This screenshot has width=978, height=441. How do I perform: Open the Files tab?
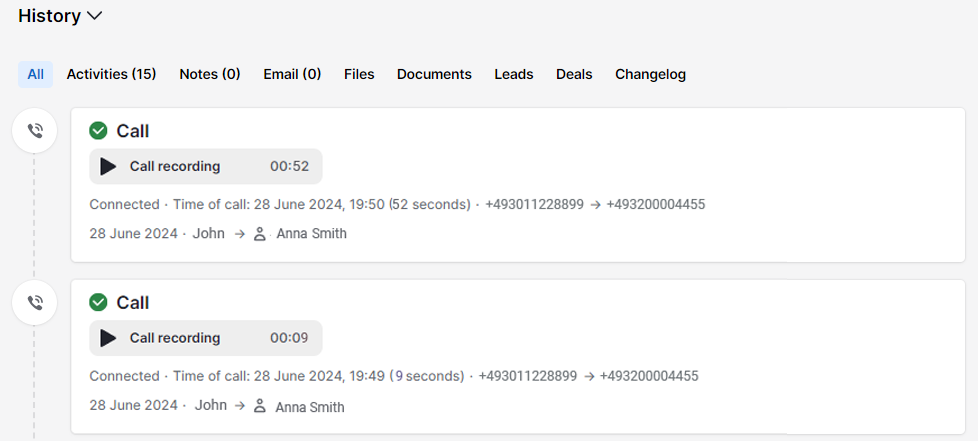pos(359,74)
